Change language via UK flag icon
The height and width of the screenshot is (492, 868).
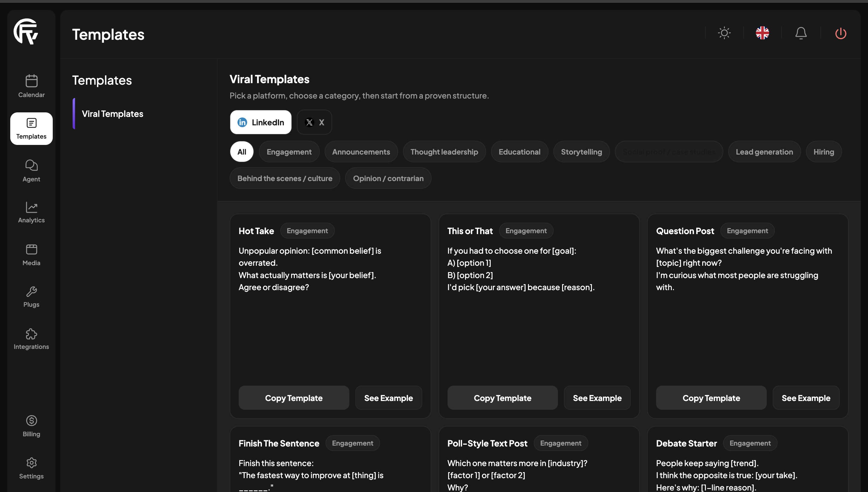coord(762,33)
